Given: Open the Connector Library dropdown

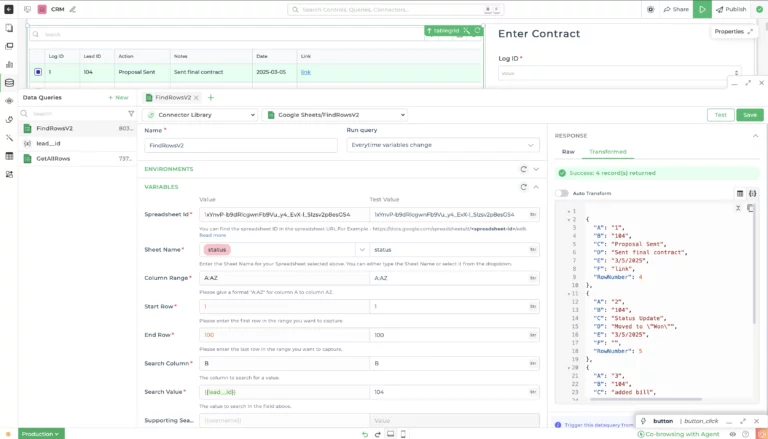Looking at the screenshot, I should 199,115.
